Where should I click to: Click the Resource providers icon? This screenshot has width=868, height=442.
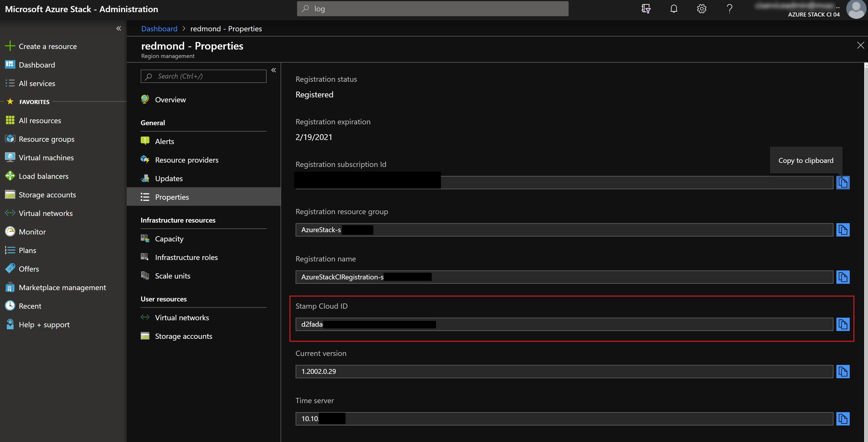coord(146,159)
